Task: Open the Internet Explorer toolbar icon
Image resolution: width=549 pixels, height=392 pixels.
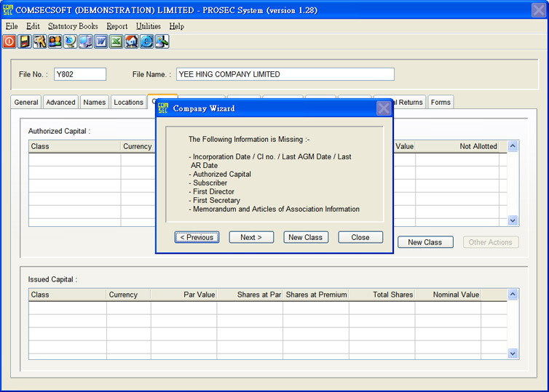Action: pos(146,41)
